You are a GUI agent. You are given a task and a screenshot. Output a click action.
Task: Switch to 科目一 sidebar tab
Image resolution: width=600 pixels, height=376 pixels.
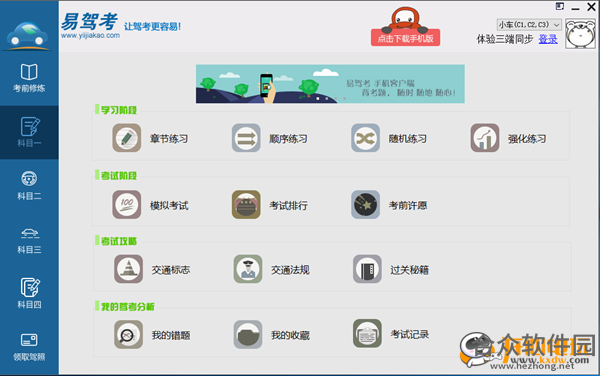pos(29,132)
